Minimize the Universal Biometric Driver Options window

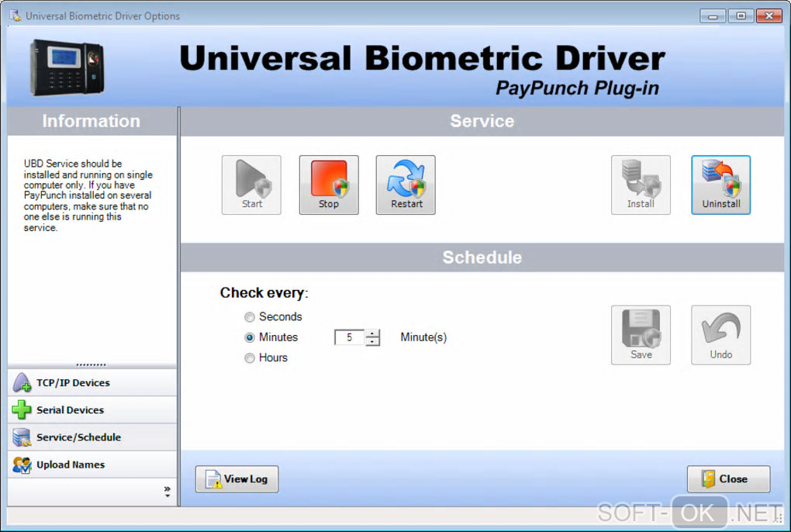pyautogui.click(x=713, y=16)
